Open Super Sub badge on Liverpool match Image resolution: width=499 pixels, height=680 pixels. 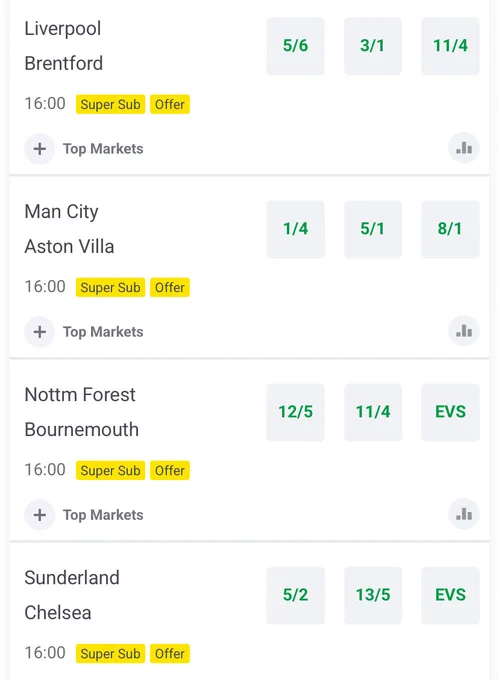coord(110,104)
